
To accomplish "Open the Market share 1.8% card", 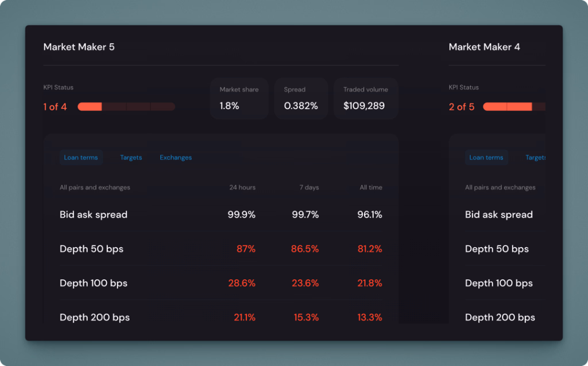I will pos(239,99).
